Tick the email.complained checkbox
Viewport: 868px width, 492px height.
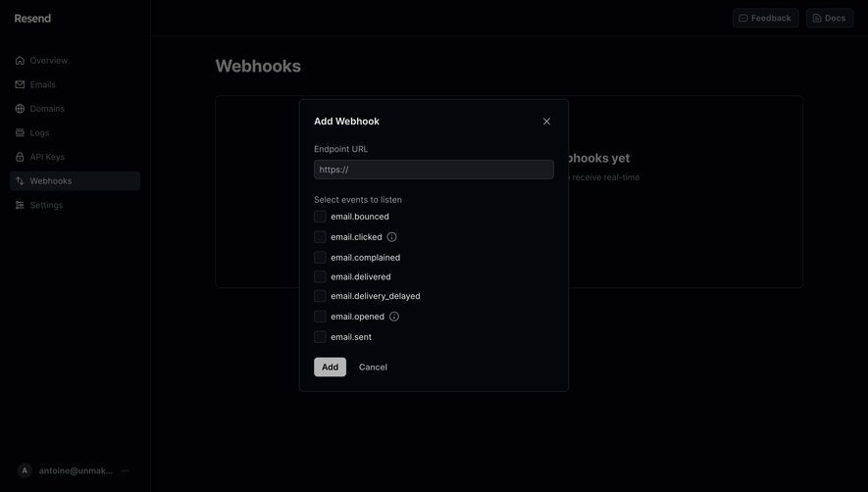(x=320, y=258)
